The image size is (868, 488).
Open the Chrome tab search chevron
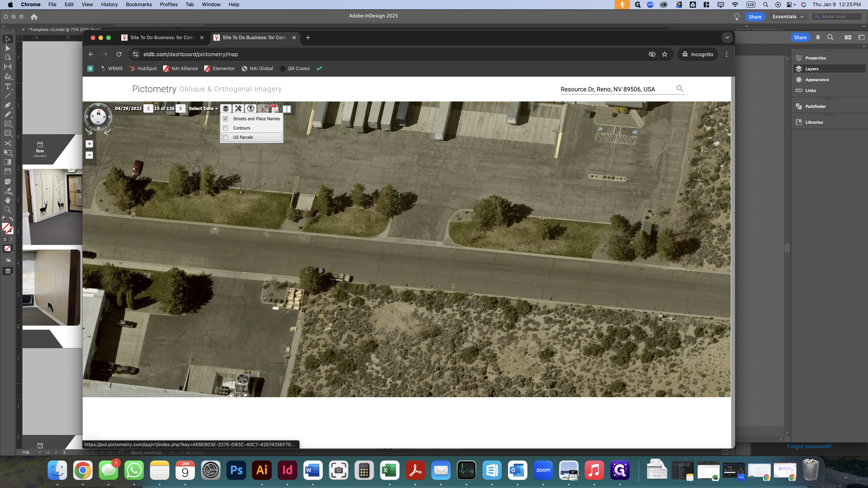click(x=727, y=37)
